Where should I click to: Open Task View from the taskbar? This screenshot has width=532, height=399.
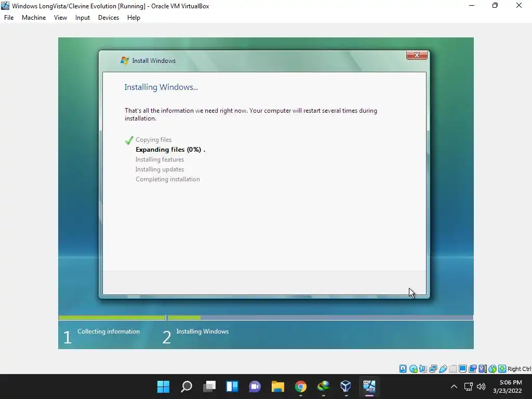(x=209, y=387)
